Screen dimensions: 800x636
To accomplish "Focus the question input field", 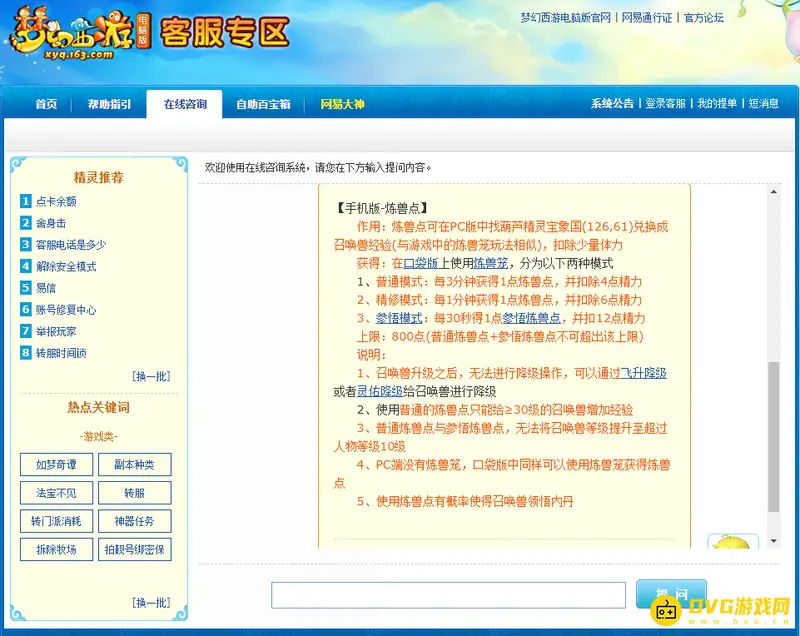I will (448, 595).
